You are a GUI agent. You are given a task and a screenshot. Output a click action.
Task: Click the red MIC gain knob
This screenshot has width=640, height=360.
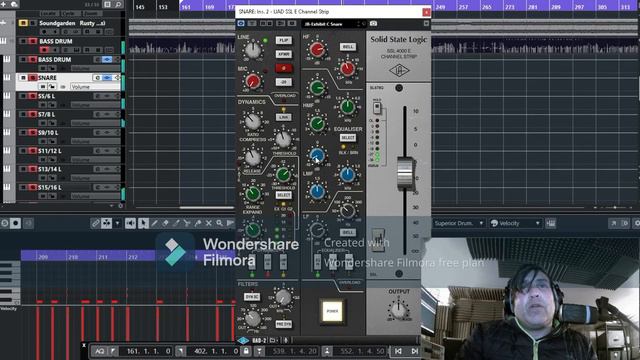[x=253, y=81]
